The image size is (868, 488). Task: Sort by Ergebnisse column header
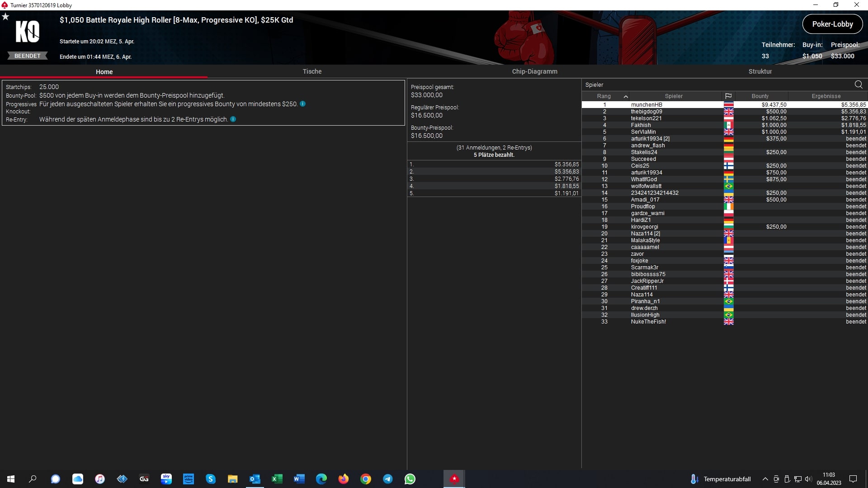(826, 96)
